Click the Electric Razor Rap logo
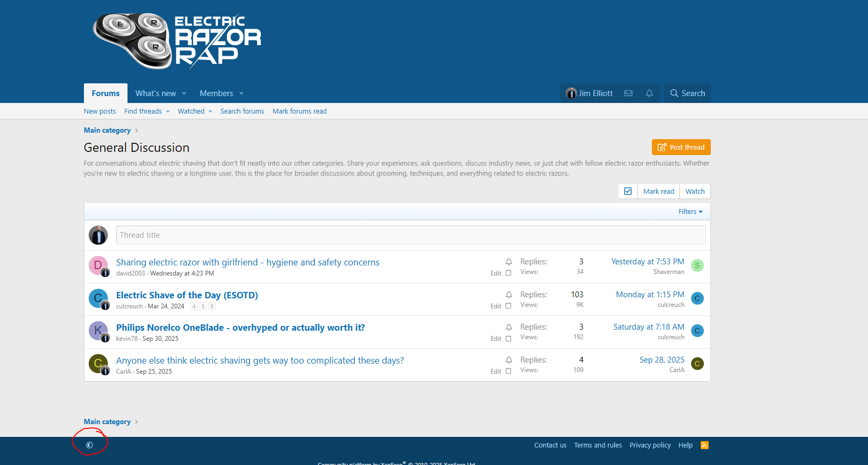 177,41
